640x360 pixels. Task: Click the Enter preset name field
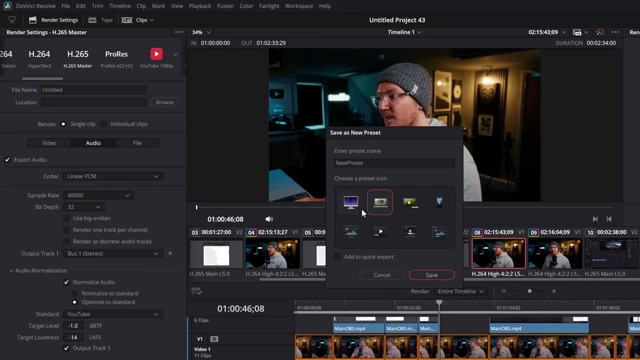click(394, 163)
